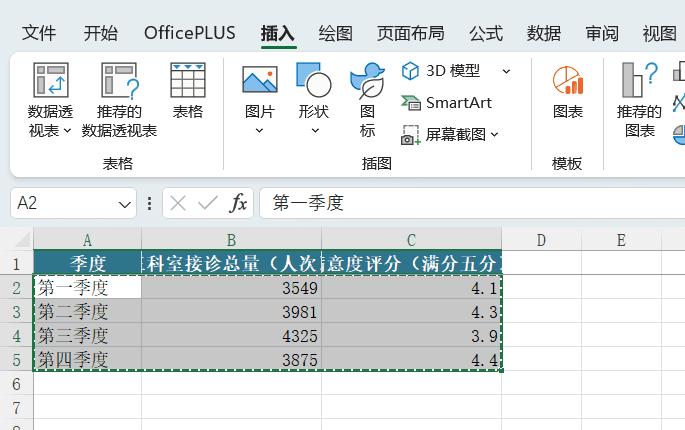Viewport: 685px width, 430px height.
Task: Select row 6 header
Action: 17,384
